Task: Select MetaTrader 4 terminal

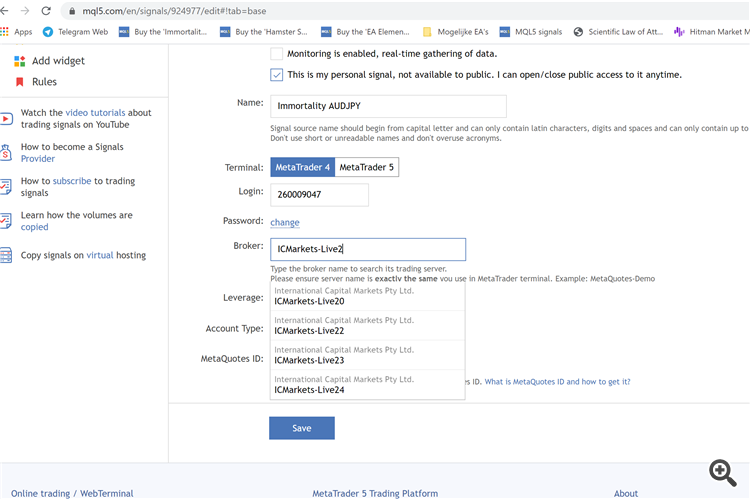Action: point(302,167)
